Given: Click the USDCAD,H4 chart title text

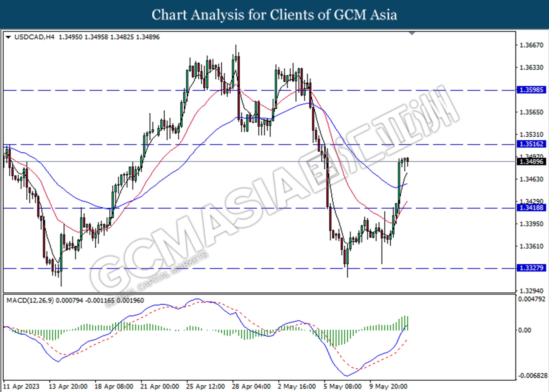Looking at the screenshot, I should pos(34,37).
